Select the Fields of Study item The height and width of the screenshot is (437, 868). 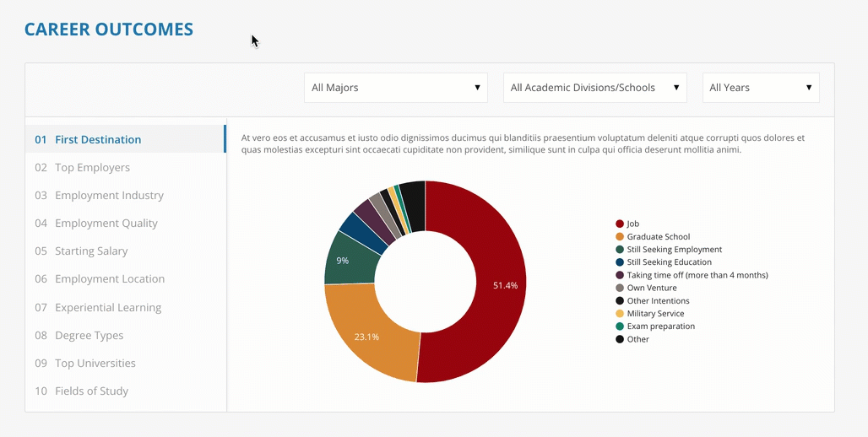pos(91,391)
